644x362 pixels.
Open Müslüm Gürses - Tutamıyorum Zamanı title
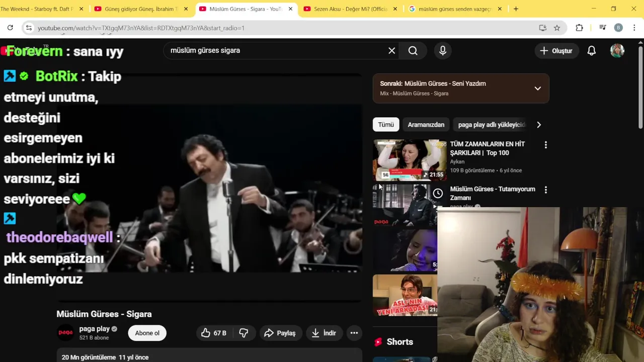pos(493,193)
